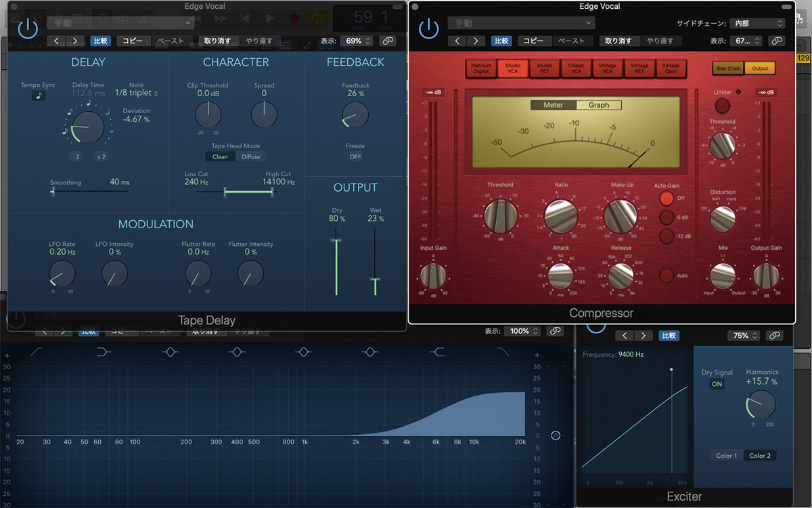Image resolution: width=812 pixels, height=508 pixels.
Task: Select the fourth parametric bell band icon
Action: [369, 352]
